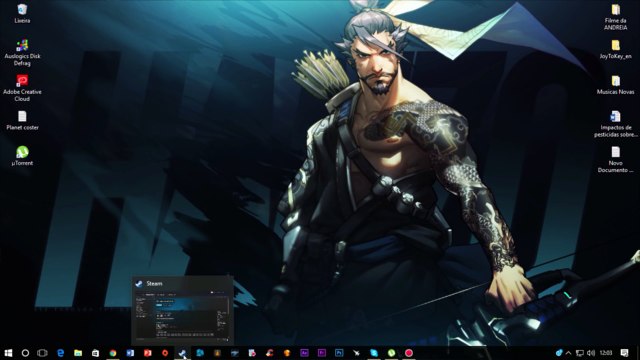
Task: Open Adobe Photoshop from the taskbar
Action: tap(339, 353)
